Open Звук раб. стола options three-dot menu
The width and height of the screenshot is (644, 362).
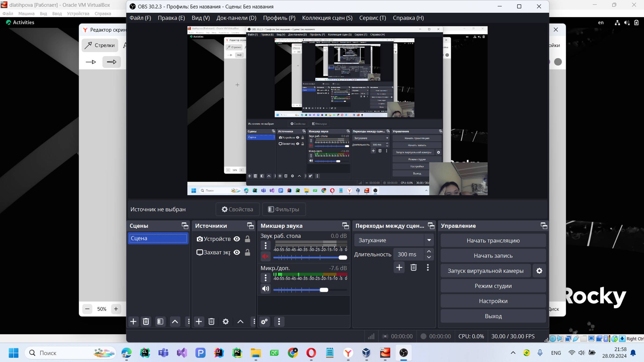pos(265,245)
